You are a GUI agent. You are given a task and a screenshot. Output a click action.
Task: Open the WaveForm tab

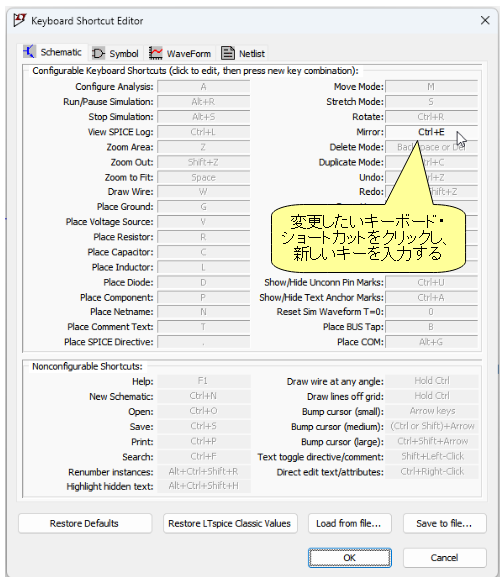click(x=180, y=53)
